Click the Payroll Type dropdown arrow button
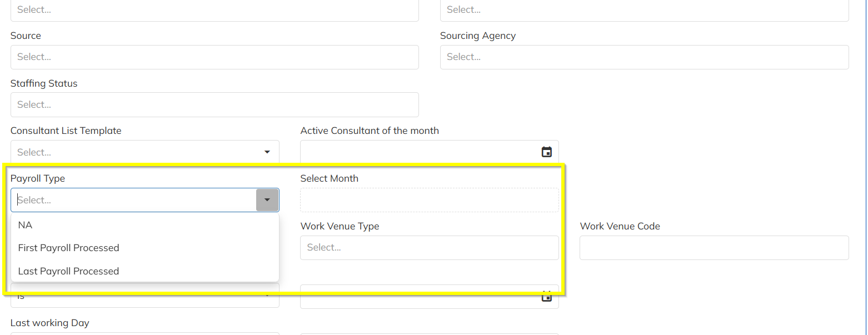 tap(267, 200)
